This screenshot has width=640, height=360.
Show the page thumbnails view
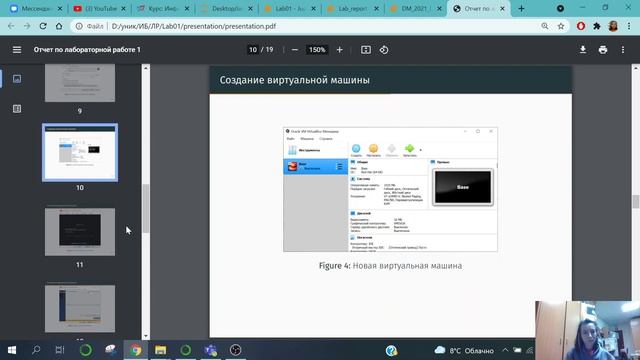tap(17, 79)
